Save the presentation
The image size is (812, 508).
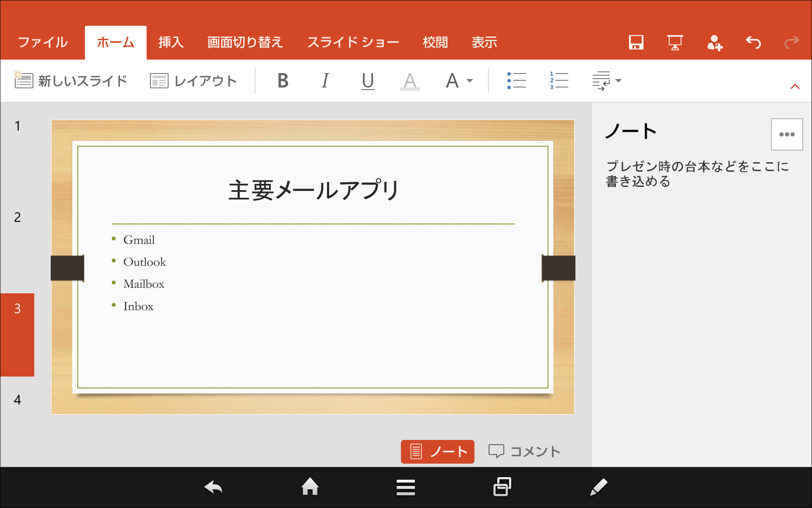coord(635,42)
